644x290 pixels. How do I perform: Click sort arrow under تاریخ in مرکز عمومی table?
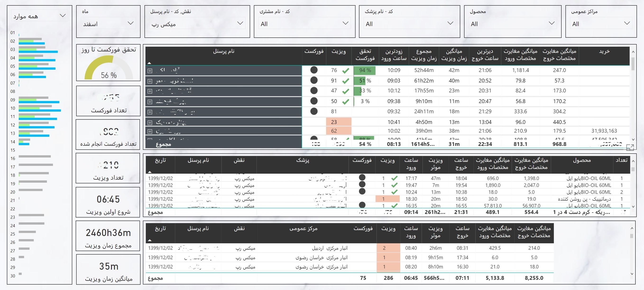pyautogui.click(x=150, y=240)
